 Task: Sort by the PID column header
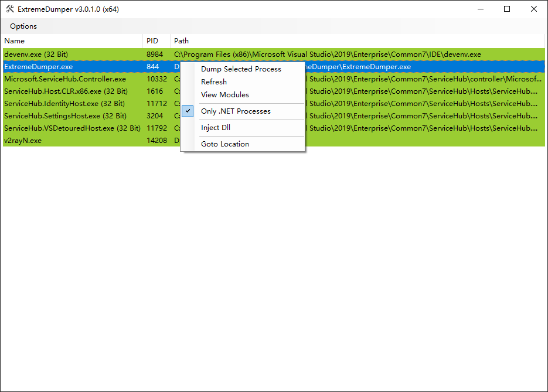tap(156, 41)
